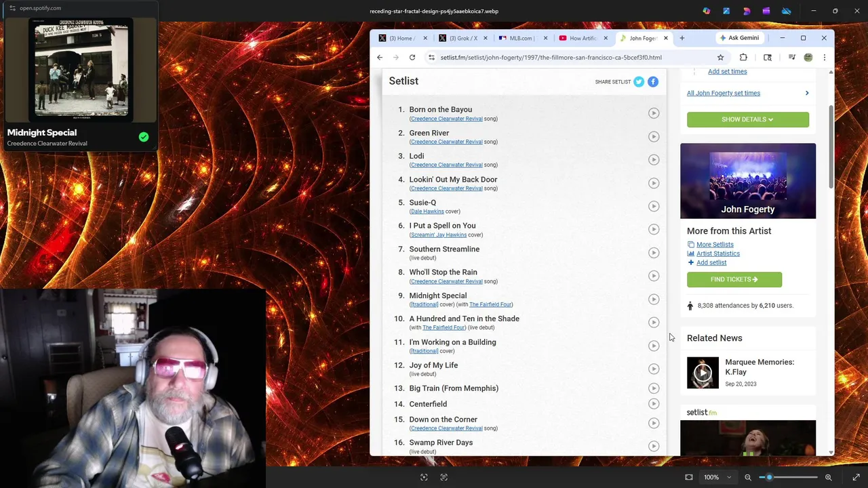Play the Joy of My Life preview
Screen dimensions: 868x488
pos(654,369)
